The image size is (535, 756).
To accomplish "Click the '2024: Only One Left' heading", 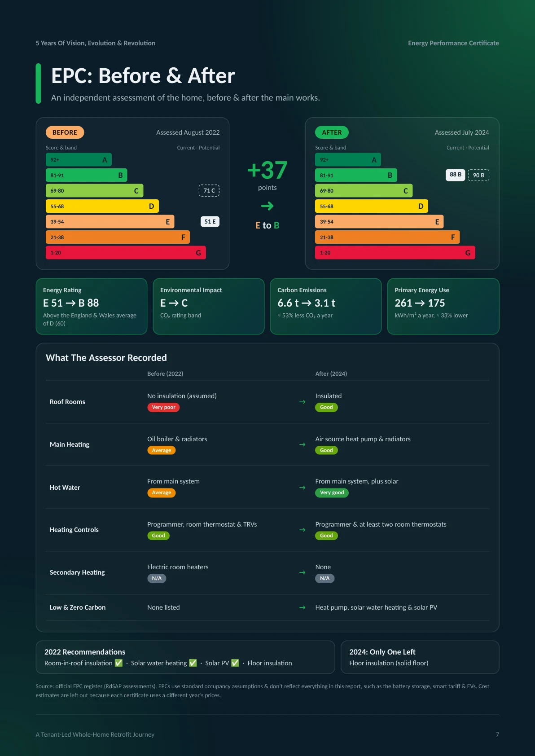I will coord(382,652).
